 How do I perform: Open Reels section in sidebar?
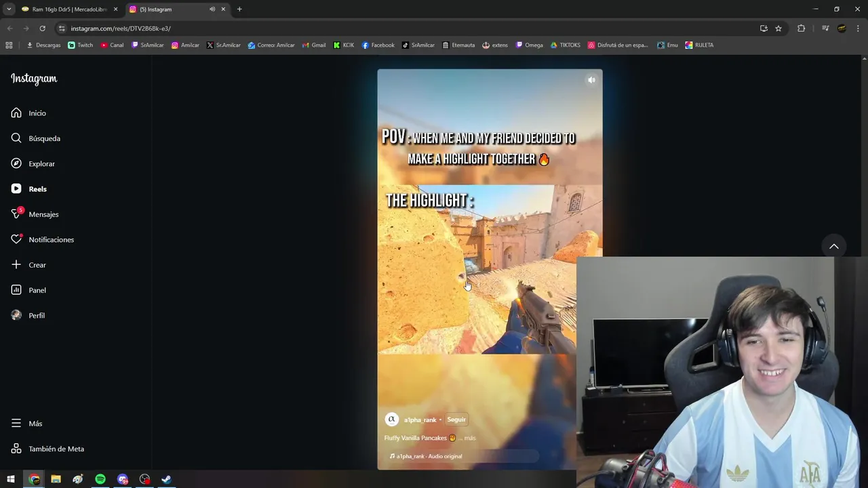tap(28, 189)
